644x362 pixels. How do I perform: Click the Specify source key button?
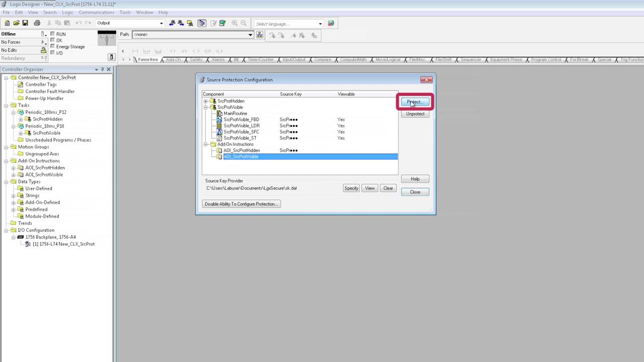click(x=351, y=188)
